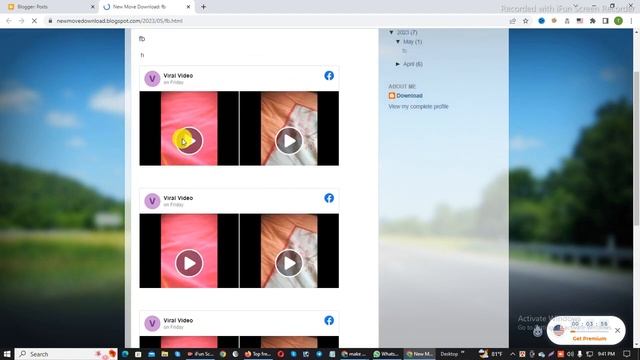Viewport: 640px width, 360px height.
Task: Go back to the previous page
Action: pos(9,21)
